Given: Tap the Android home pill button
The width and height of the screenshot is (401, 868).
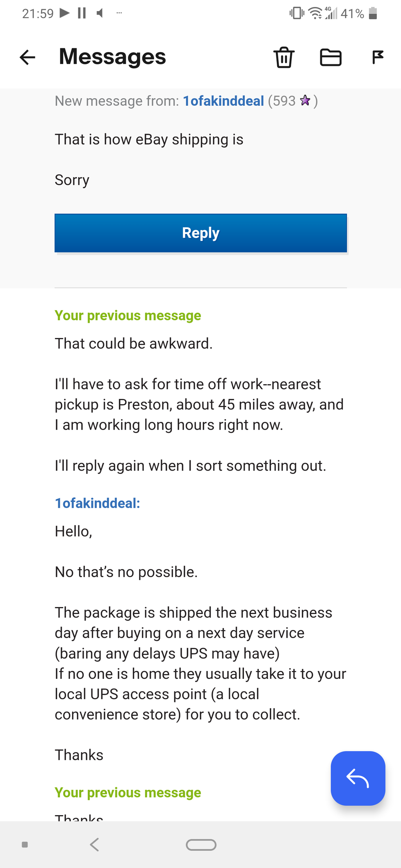Looking at the screenshot, I should pyautogui.click(x=201, y=845).
